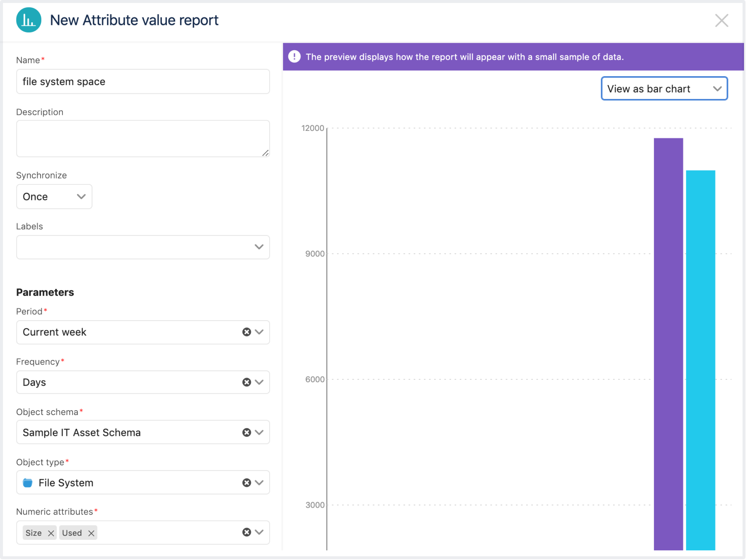Screen dimensions: 747x560
Task: Clear the Period selection with the X icon
Action: tap(247, 332)
